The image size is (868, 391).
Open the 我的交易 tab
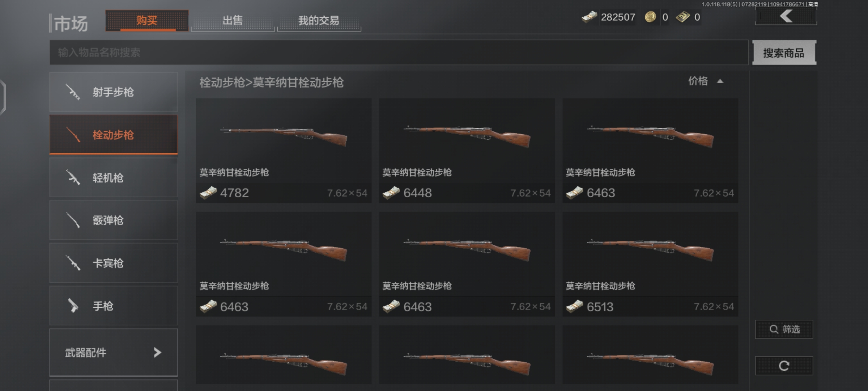(319, 20)
